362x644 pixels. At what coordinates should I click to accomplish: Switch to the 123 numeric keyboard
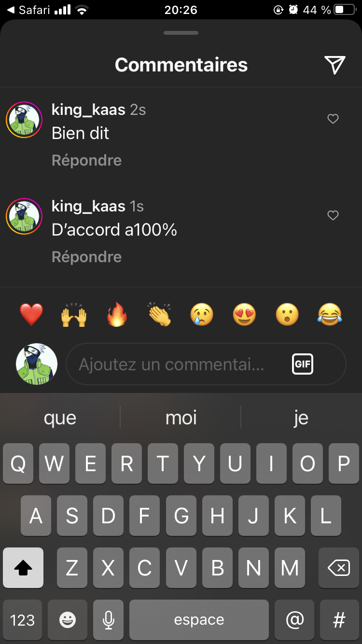click(23, 620)
